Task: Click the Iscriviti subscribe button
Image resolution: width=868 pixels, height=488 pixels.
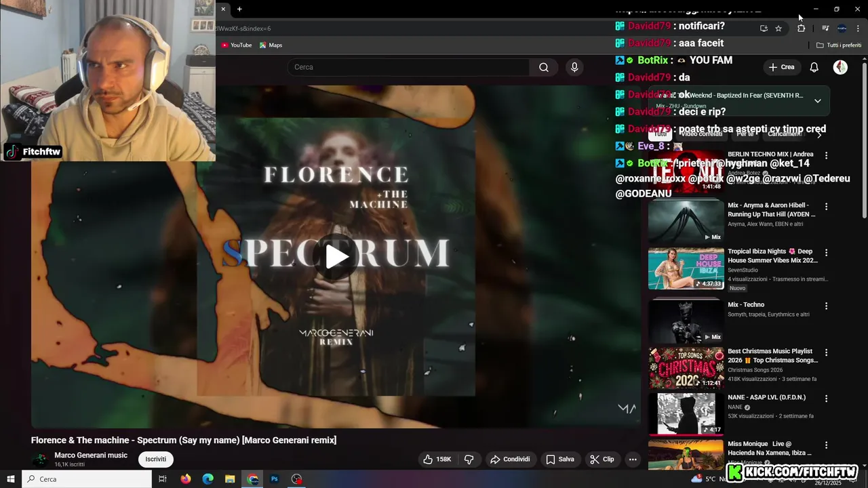Action: (x=155, y=459)
